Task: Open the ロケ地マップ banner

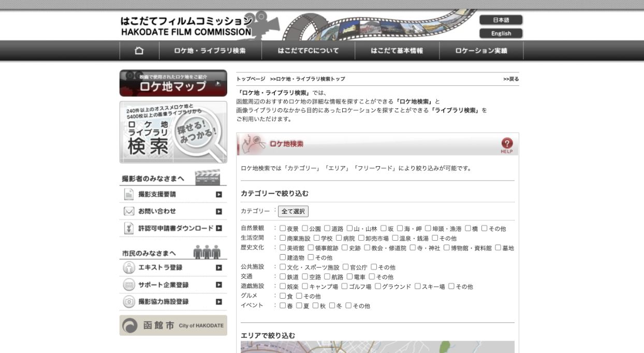Action: pyautogui.click(x=173, y=83)
